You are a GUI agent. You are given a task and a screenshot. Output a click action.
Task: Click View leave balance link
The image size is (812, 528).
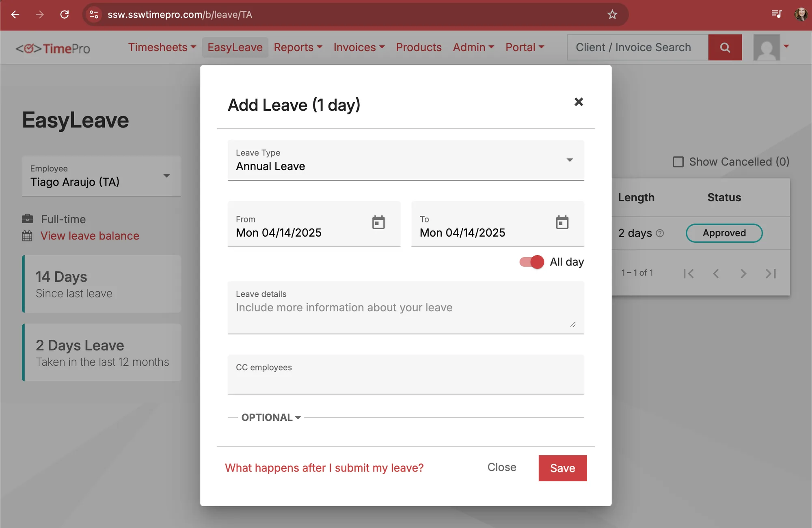pos(90,236)
